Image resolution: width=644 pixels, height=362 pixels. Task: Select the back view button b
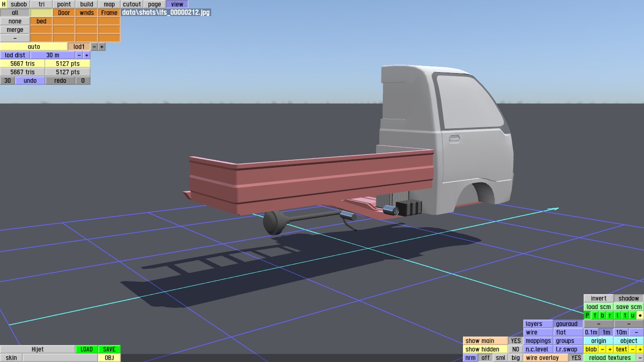[603, 315]
